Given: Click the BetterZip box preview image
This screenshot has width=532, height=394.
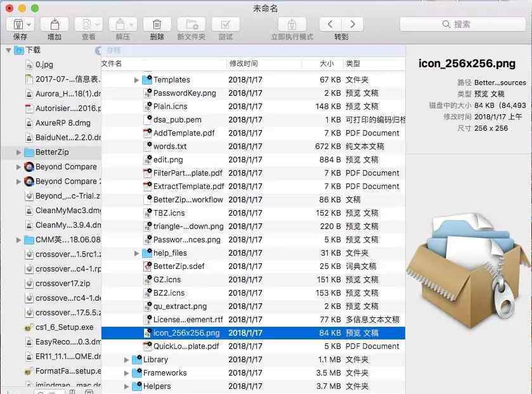Looking at the screenshot, I should (x=469, y=270).
